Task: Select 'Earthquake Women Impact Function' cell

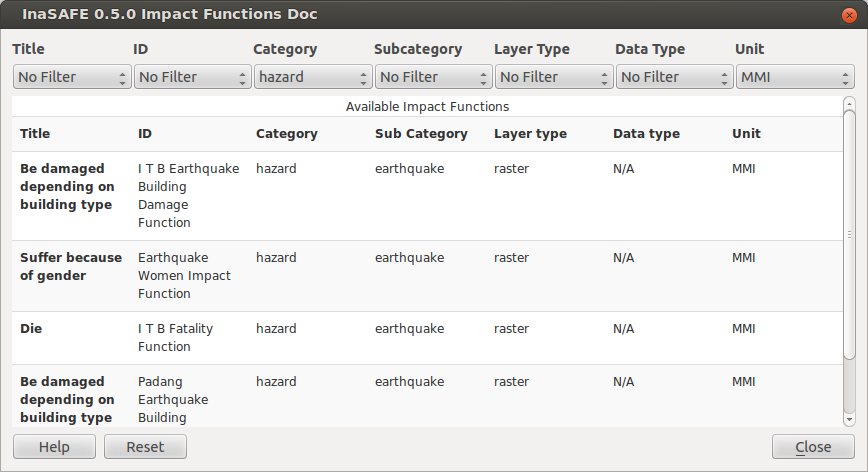Action: [x=184, y=275]
